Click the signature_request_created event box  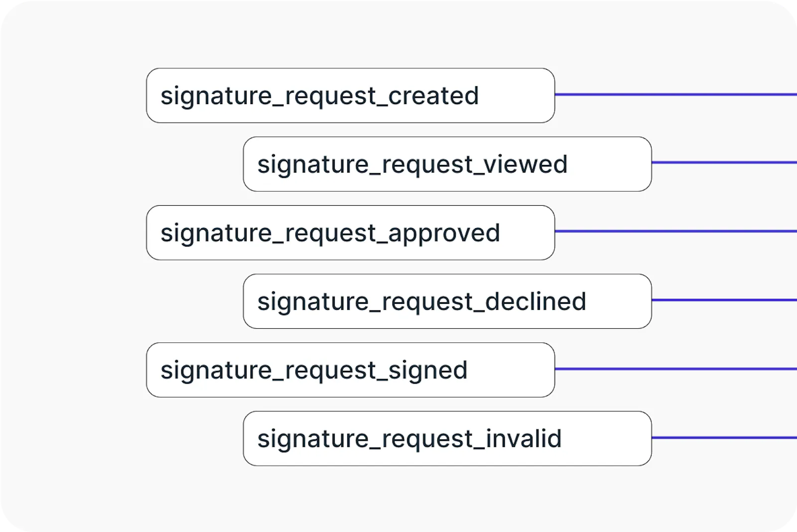pyautogui.click(x=350, y=96)
